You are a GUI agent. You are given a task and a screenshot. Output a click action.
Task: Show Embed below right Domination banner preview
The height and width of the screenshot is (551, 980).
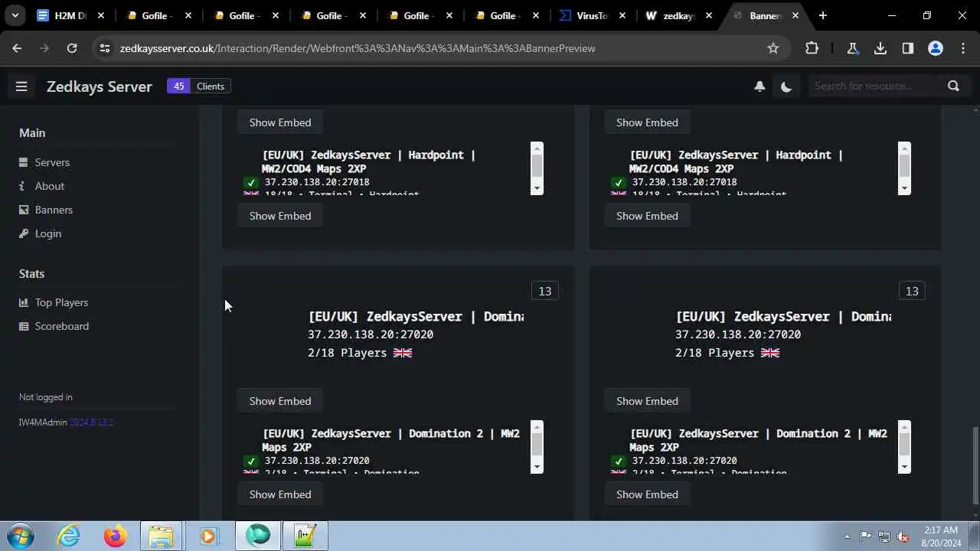click(x=647, y=401)
